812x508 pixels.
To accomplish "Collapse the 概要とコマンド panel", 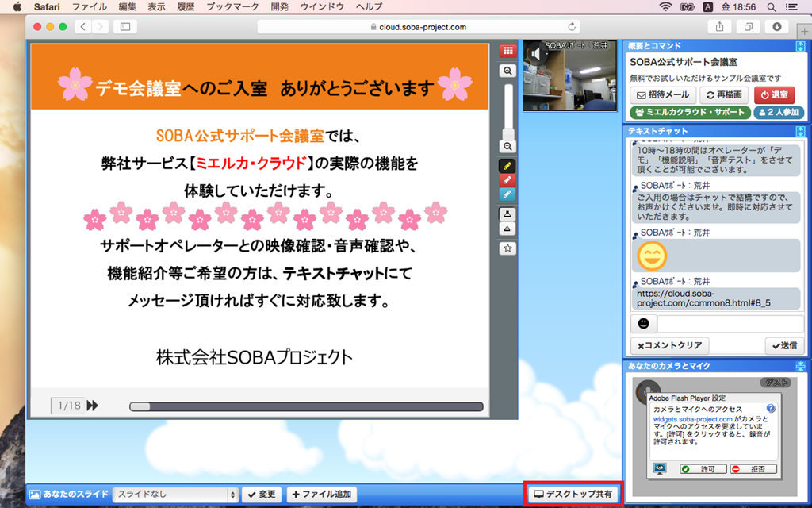I will click(x=800, y=46).
